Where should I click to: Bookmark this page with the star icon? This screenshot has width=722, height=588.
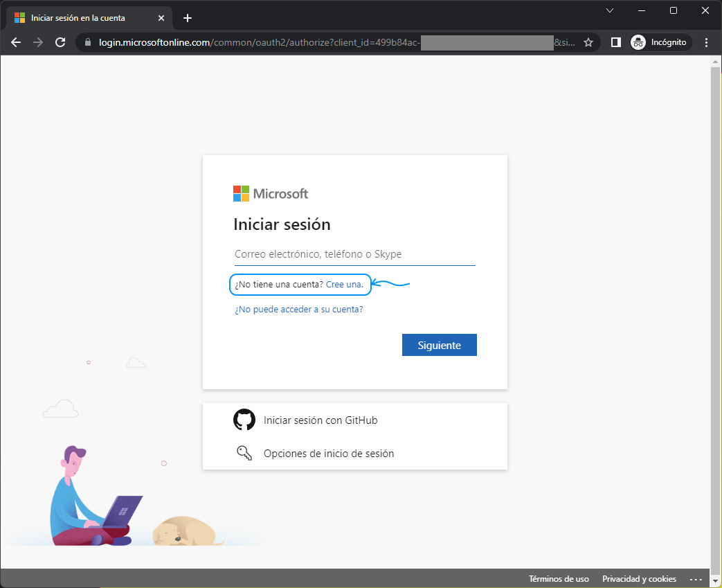click(588, 42)
